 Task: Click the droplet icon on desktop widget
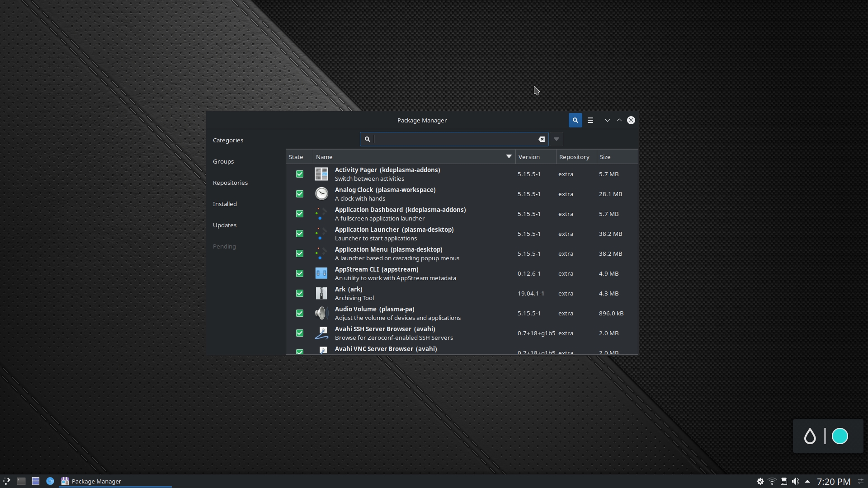810,436
